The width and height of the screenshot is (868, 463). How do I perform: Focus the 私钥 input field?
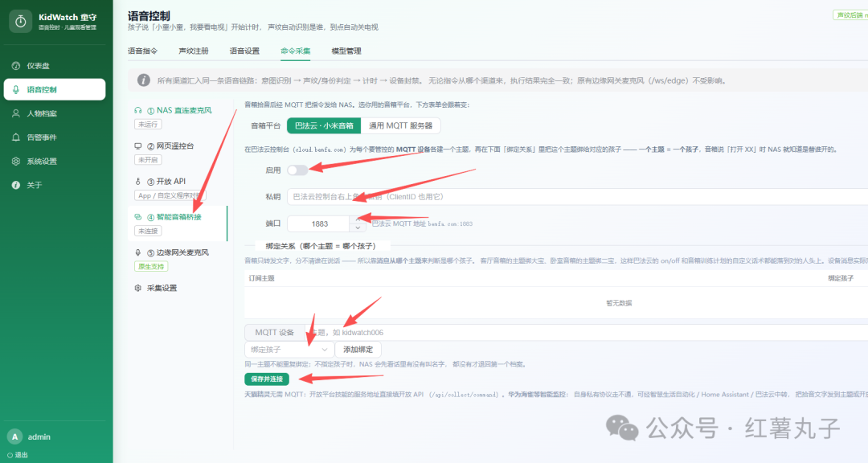(577, 197)
